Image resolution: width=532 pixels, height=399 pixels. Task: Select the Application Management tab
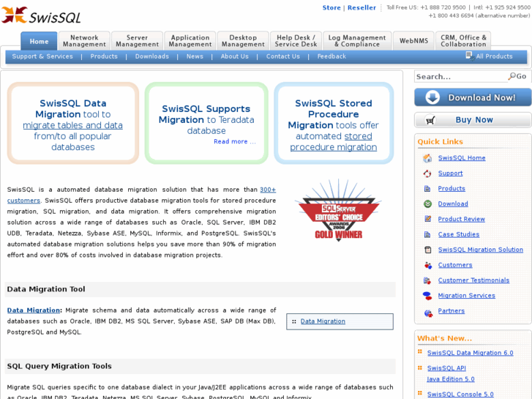pos(190,41)
